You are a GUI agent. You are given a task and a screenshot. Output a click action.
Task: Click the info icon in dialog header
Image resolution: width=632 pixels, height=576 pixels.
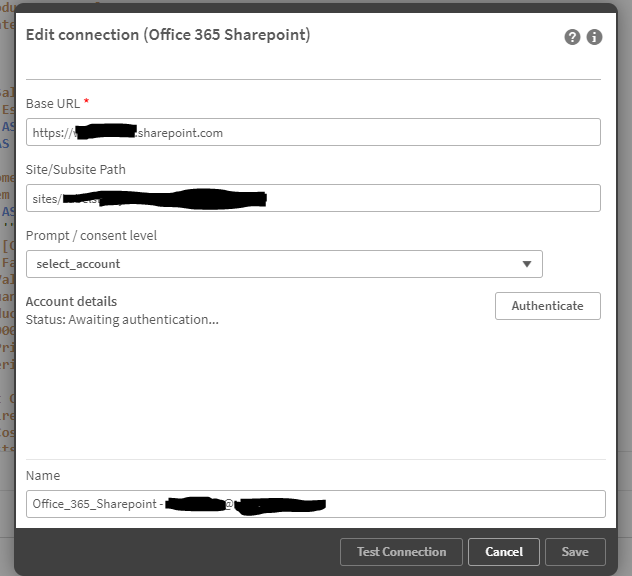pyautogui.click(x=594, y=37)
